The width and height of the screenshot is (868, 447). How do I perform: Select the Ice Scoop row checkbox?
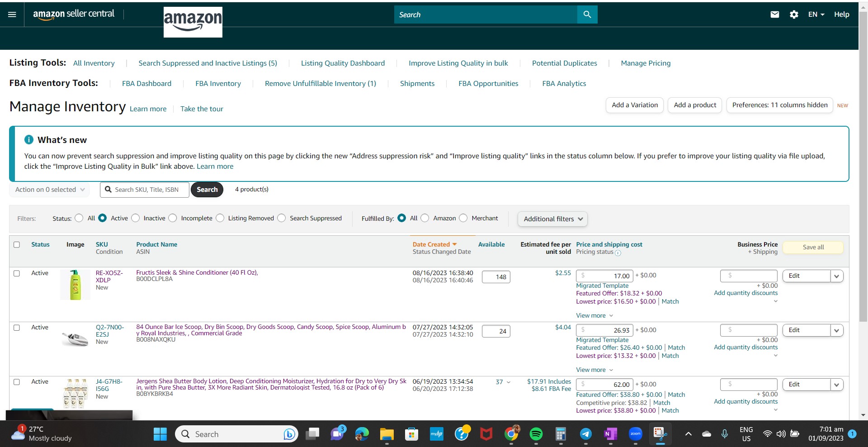tap(17, 328)
